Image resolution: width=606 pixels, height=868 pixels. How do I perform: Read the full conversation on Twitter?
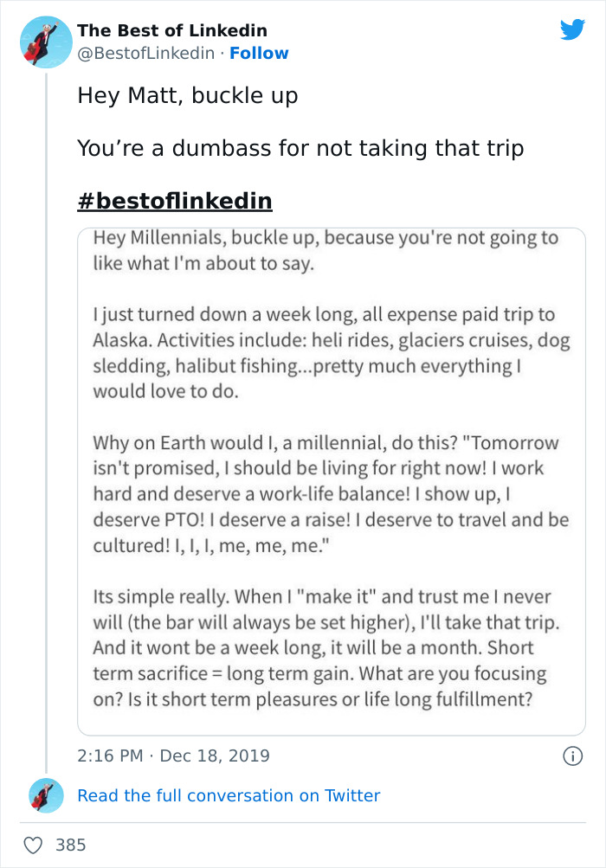click(229, 795)
